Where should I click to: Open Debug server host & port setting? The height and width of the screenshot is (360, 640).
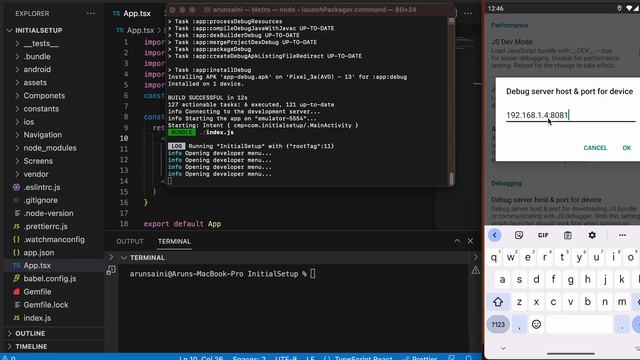click(563, 210)
